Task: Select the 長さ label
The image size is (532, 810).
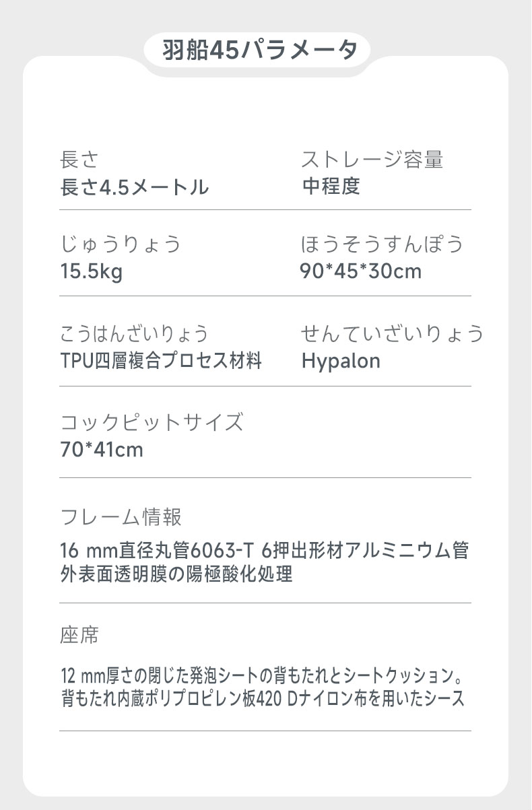Action: coord(79,160)
